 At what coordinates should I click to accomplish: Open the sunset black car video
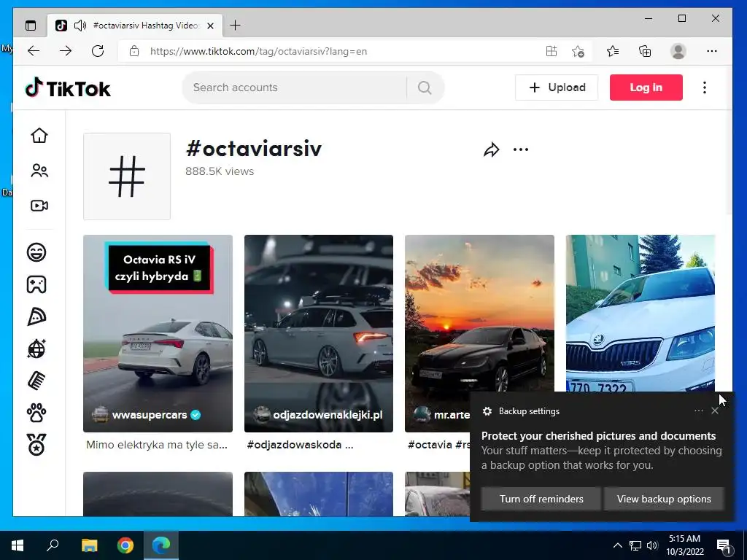479,313
